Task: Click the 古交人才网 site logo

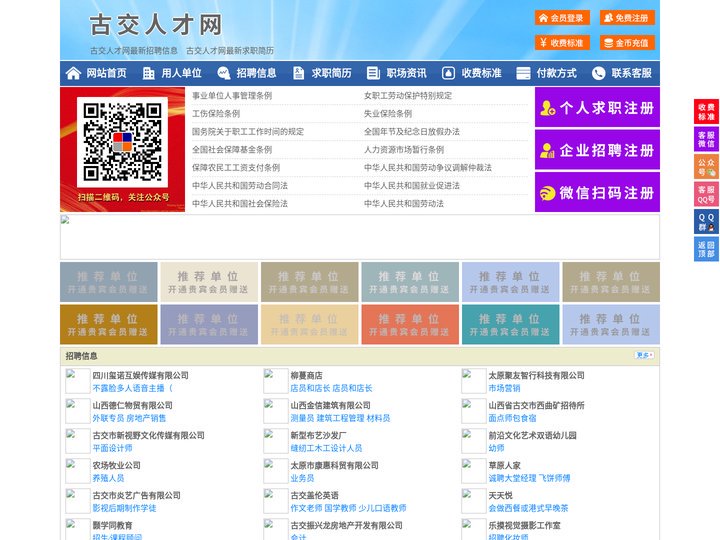Action: pyautogui.click(x=156, y=24)
